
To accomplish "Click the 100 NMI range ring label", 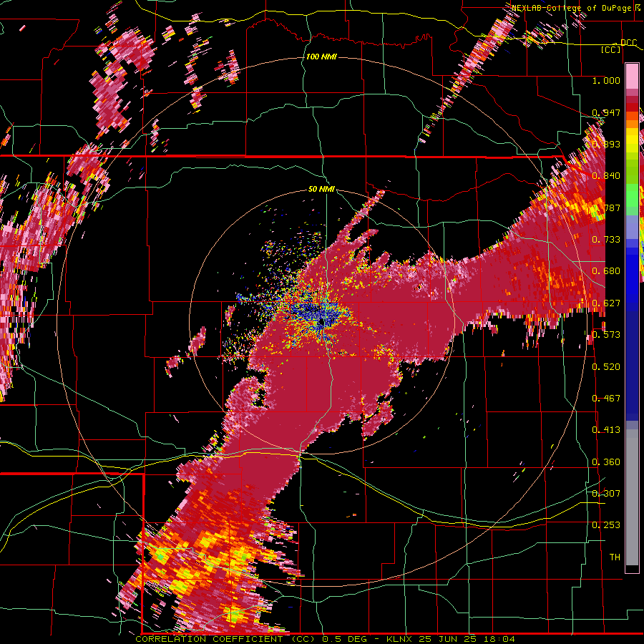I will coord(321,57).
